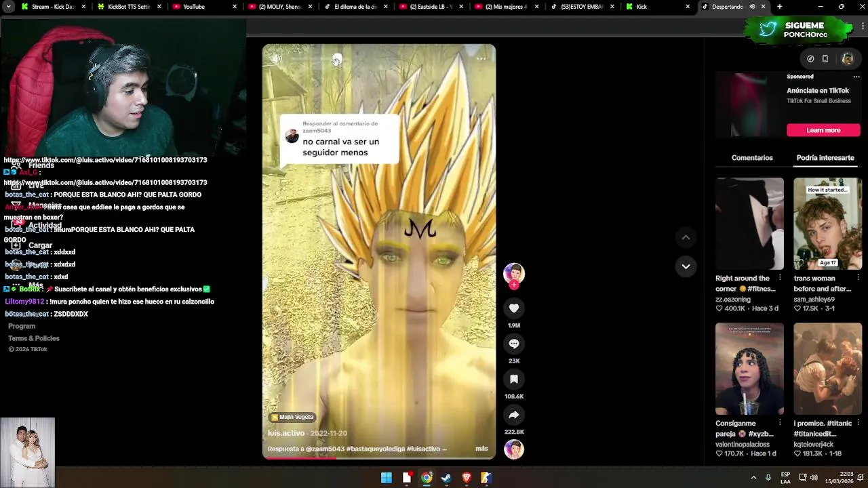
Task: Open options for 'Consíganme pareja' video
Action: [x=780, y=423]
